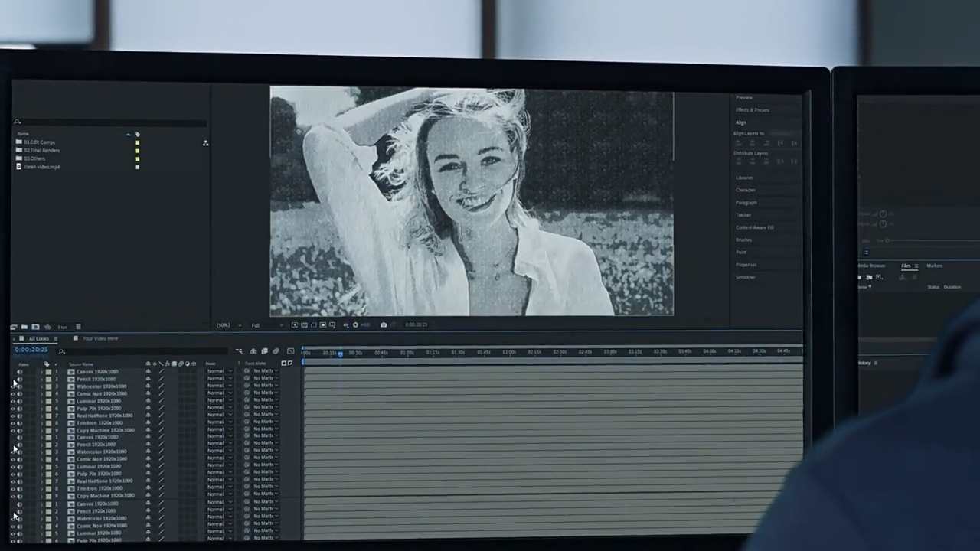Open the Content-Aware Fill panel
The width and height of the screenshot is (980, 551).
coord(755,227)
